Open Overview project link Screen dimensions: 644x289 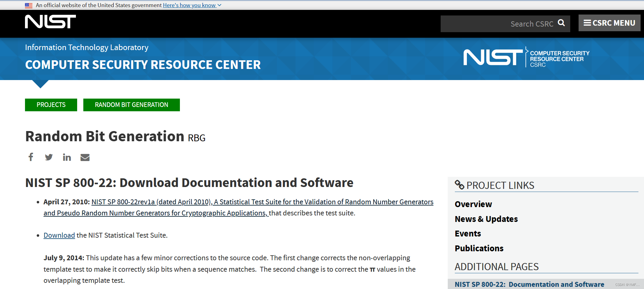473,204
